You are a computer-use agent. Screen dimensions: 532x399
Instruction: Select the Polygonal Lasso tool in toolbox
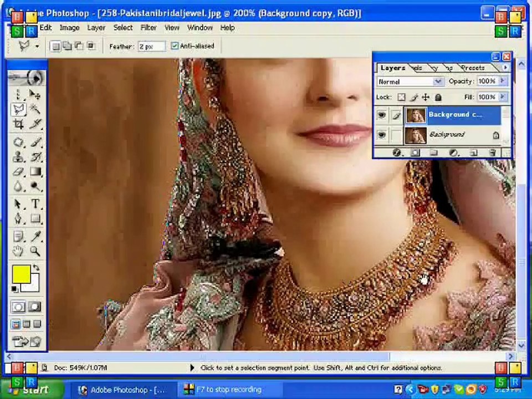(18, 109)
